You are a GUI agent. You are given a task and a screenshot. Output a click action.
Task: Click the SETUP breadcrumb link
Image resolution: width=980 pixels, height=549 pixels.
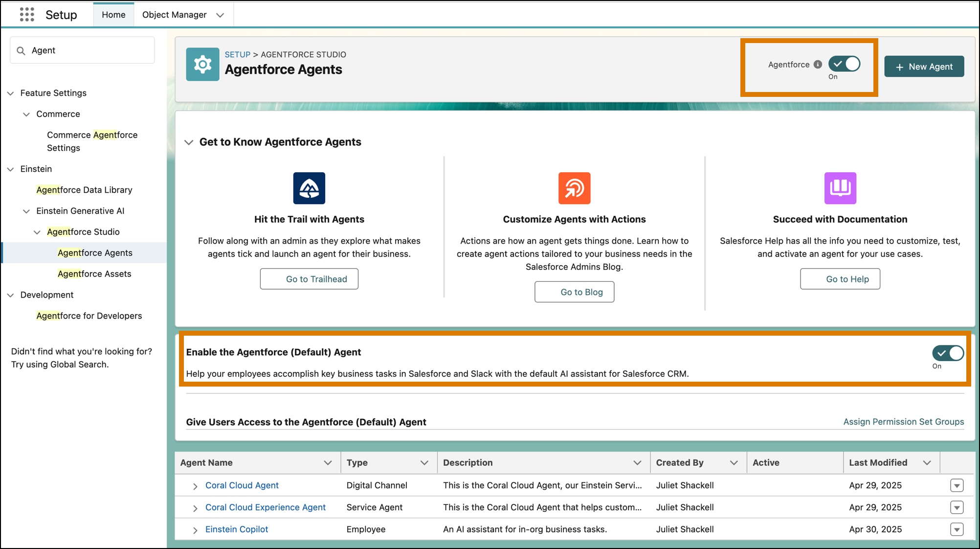(237, 54)
